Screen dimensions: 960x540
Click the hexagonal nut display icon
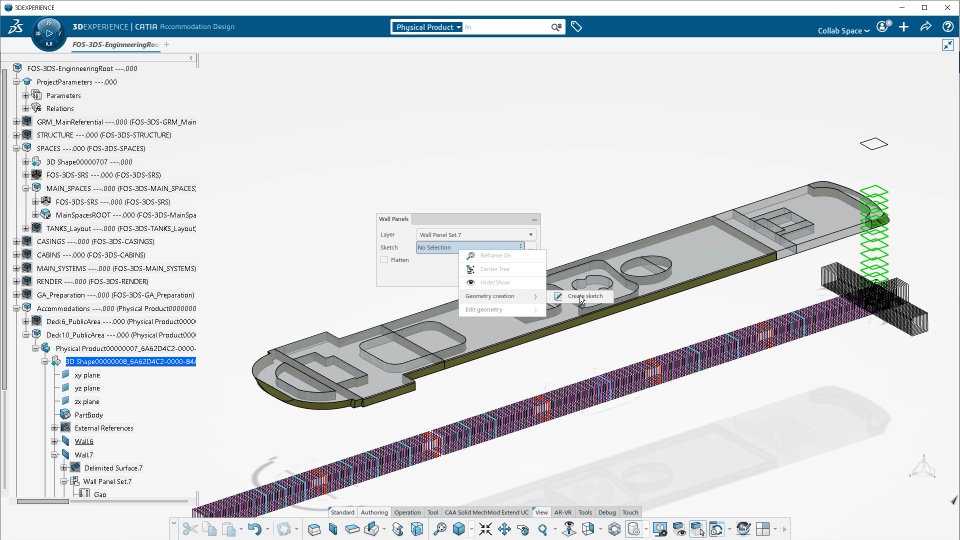(614, 529)
